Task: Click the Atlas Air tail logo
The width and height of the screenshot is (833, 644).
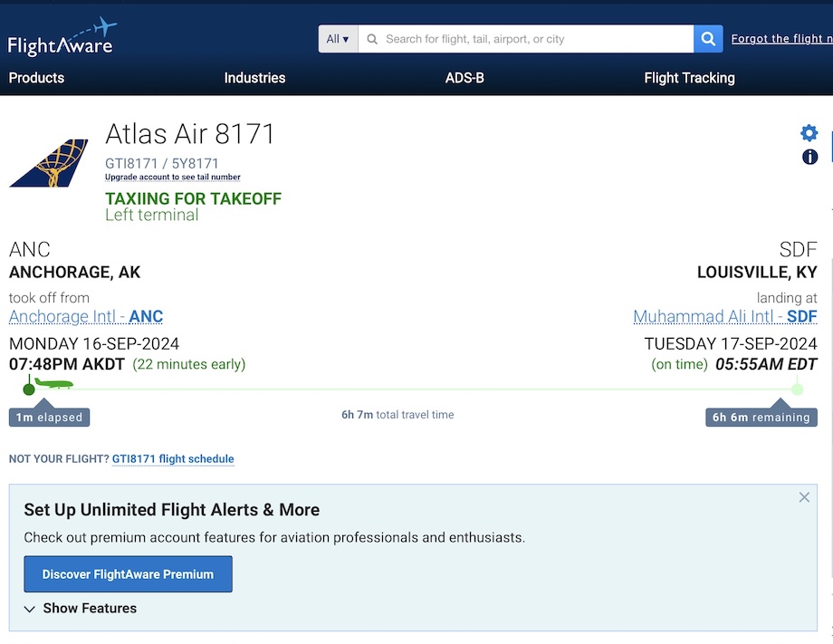Action: point(48,163)
